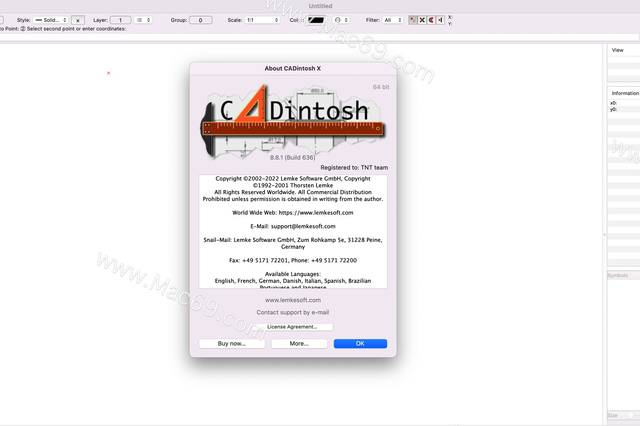Image resolution: width=640 pixels, height=426 pixels.
Task: Click the small x button next to Style
Action: point(78,20)
